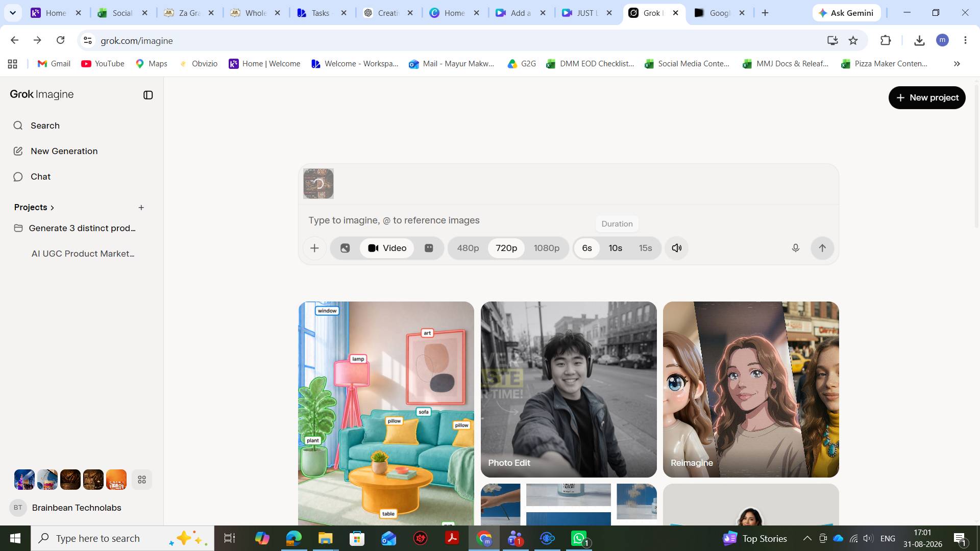The image size is (980, 551).
Task: Switch to the Googl browser tab
Action: coord(719,13)
